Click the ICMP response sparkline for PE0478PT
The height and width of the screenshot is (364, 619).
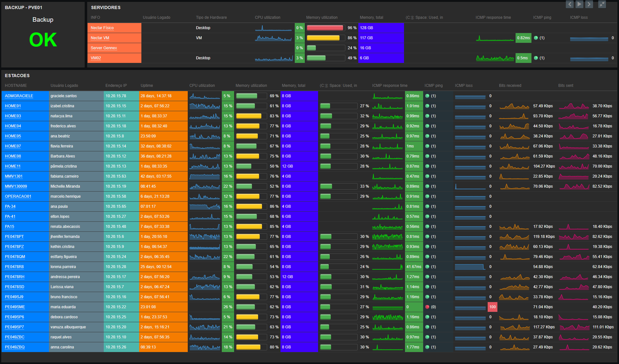click(x=387, y=237)
